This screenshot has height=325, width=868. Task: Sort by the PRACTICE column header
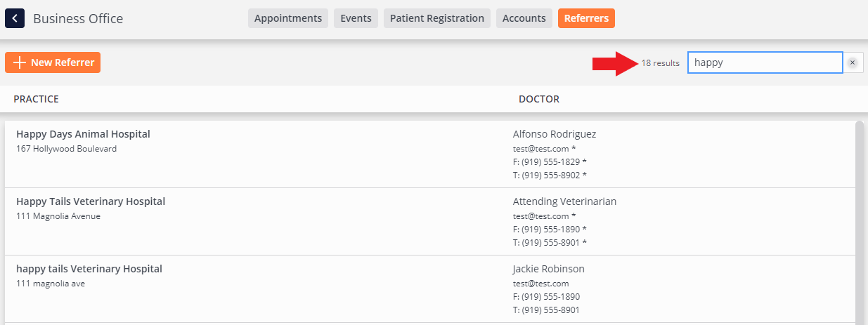pyautogui.click(x=37, y=99)
